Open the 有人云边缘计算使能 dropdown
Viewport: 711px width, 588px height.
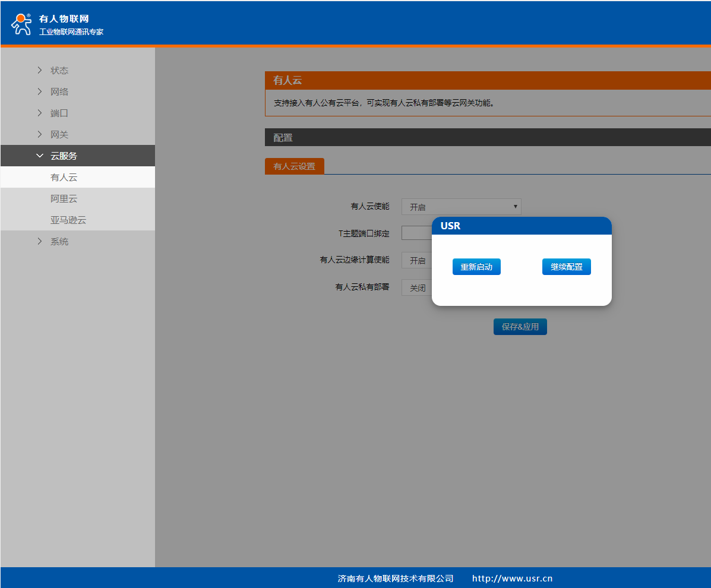click(x=417, y=260)
